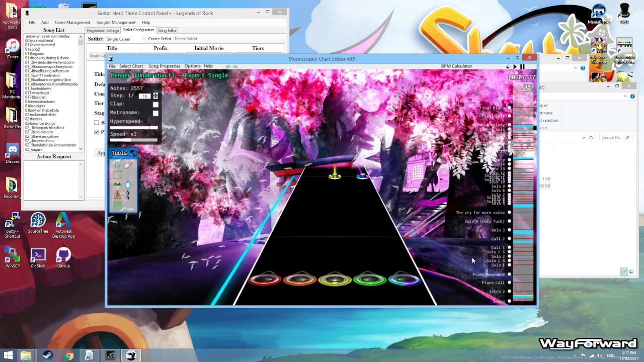The height and width of the screenshot is (362, 644).
Task: Open Songlist Management menu
Action: 116,22
